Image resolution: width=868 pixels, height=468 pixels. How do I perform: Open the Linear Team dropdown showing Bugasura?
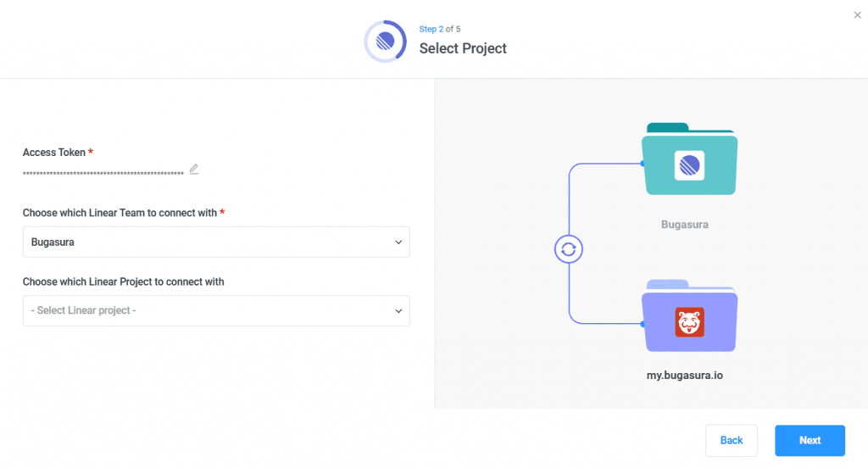(x=216, y=242)
